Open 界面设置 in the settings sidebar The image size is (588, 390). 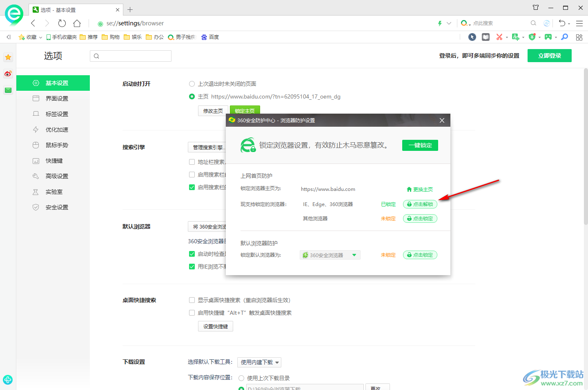point(53,99)
